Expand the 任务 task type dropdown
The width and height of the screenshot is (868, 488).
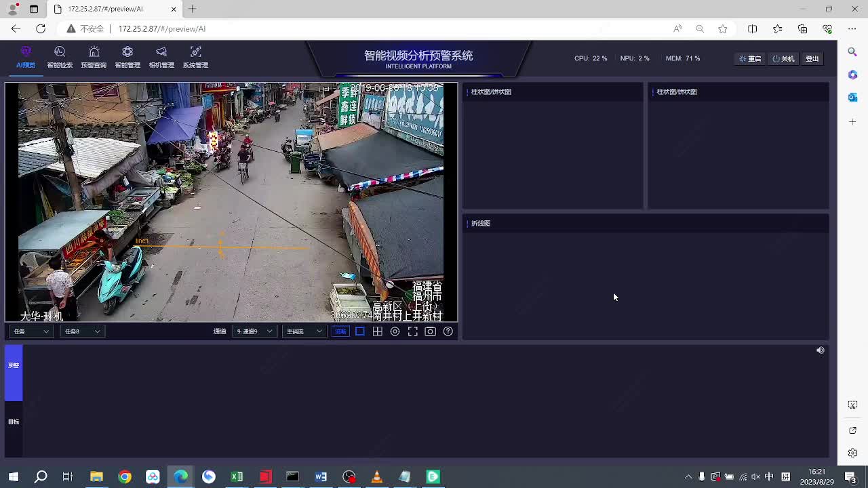tap(31, 331)
